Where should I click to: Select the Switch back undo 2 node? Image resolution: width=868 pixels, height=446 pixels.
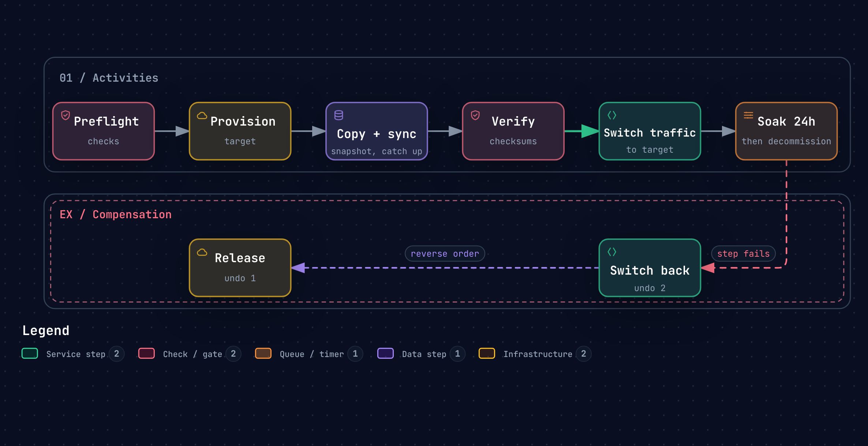pos(650,268)
